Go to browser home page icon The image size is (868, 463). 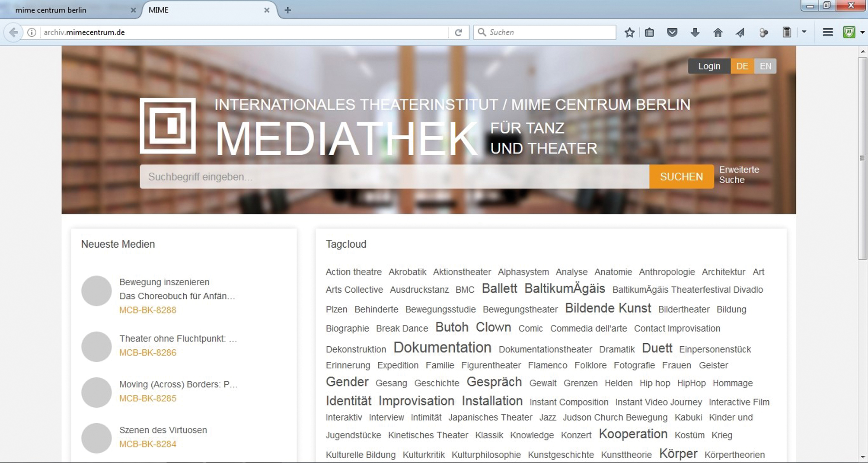pos(718,32)
